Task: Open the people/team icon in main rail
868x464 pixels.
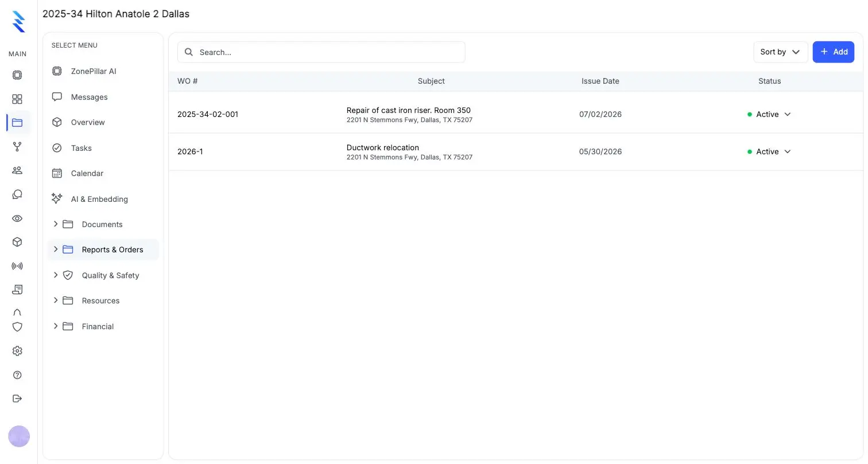Action: 17,170
